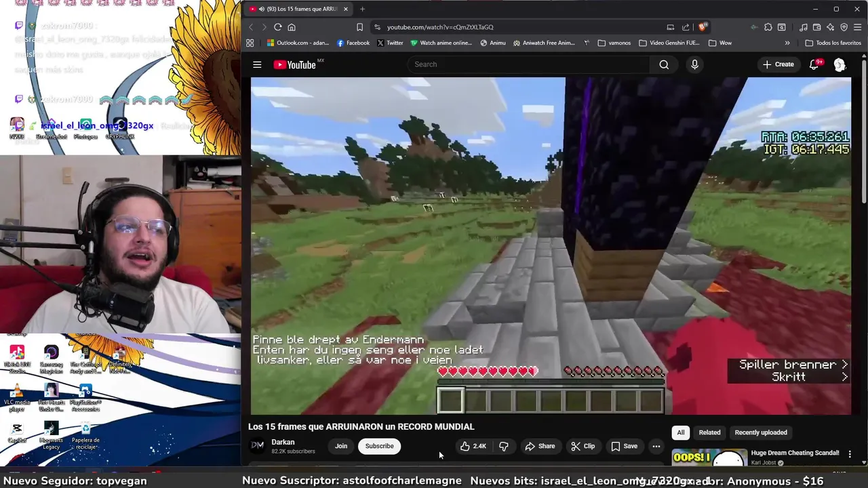
Task: Click the Join channel membership button
Action: (x=341, y=446)
